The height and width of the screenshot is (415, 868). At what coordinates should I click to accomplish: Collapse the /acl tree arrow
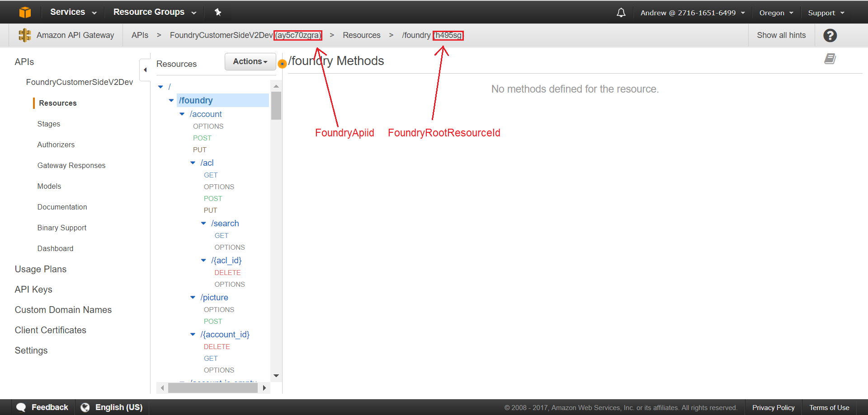(193, 163)
